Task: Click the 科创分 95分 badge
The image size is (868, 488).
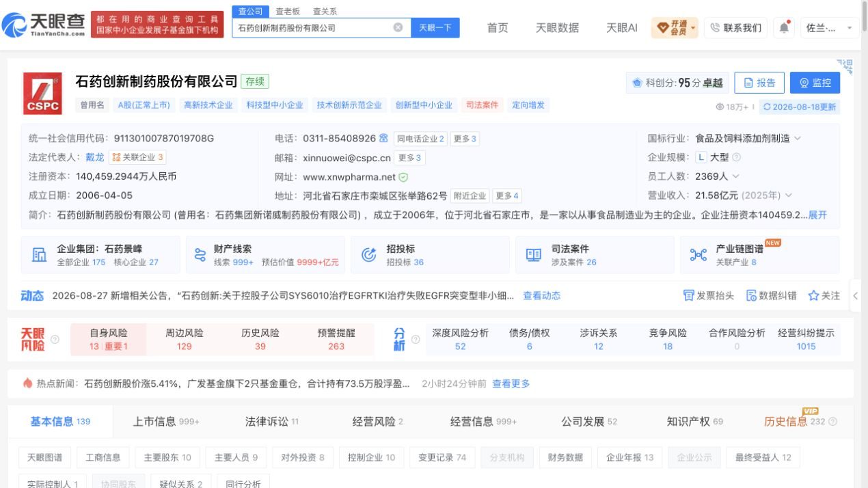Action: coord(677,83)
